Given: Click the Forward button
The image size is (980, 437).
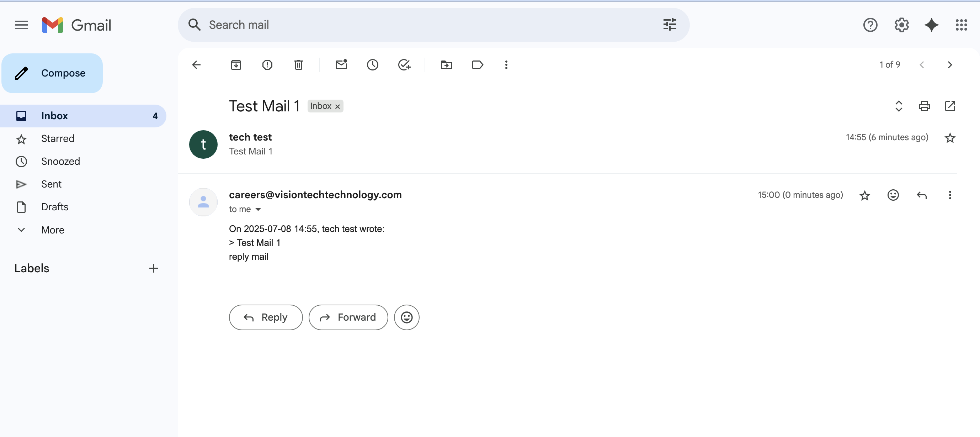Looking at the screenshot, I should pos(348,317).
